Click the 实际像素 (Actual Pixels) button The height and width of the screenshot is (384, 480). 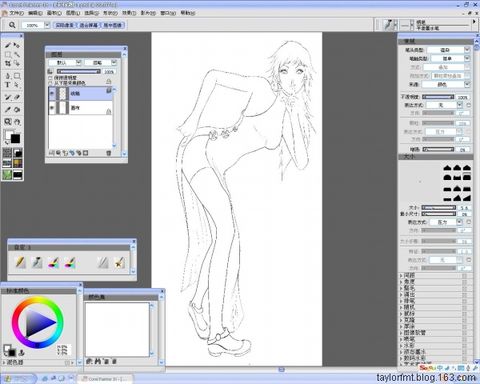pyautogui.click(x=65, y=25)
